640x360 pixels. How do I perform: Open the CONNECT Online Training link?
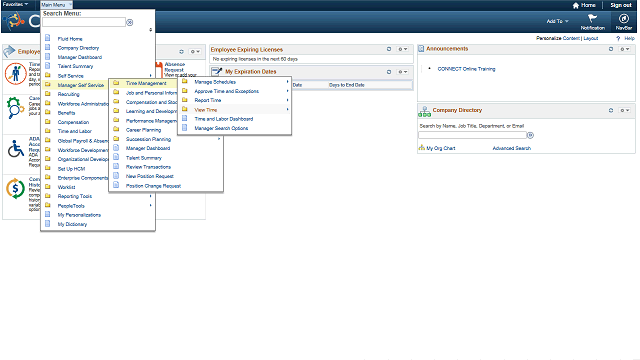point(466,69)
